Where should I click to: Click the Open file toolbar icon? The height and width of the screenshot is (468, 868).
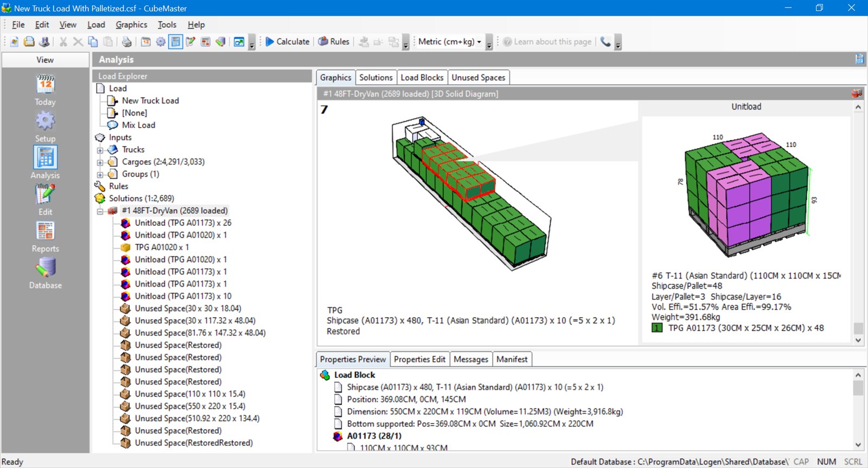[x=29, y=42]
